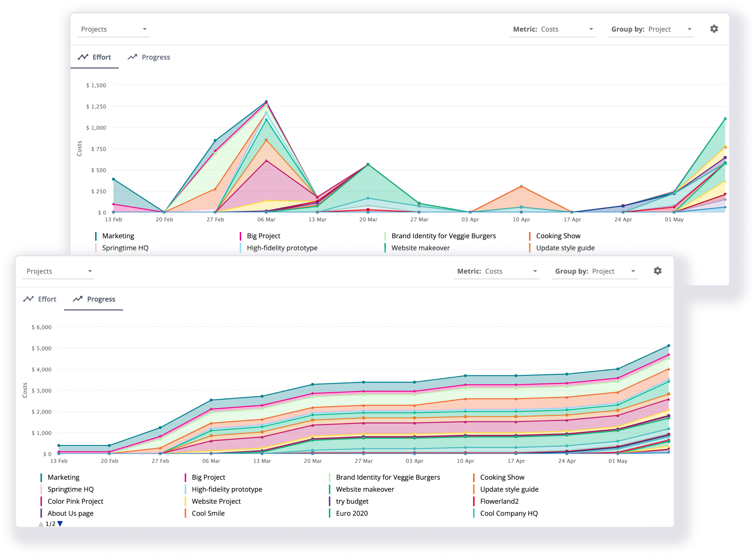Click the zigzag line icon beside Effort
The height and width of the screenshot is (556, 756).
83,57
